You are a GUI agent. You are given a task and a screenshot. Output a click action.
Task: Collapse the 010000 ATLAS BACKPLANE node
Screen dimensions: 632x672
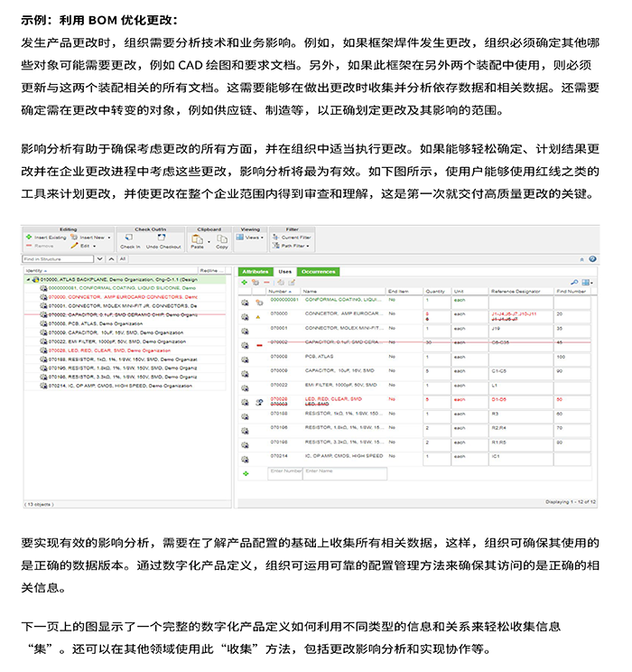click(x=28, y=280)
